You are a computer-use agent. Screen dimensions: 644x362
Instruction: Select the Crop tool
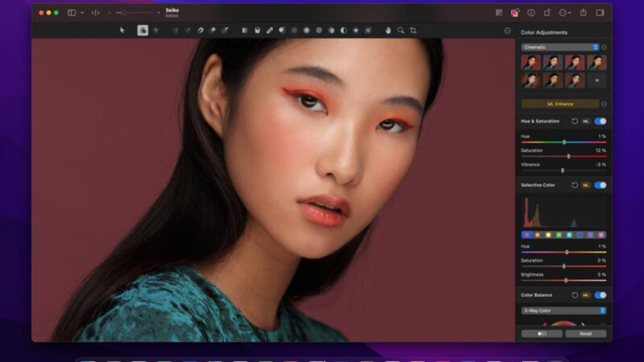click(413, 31)
